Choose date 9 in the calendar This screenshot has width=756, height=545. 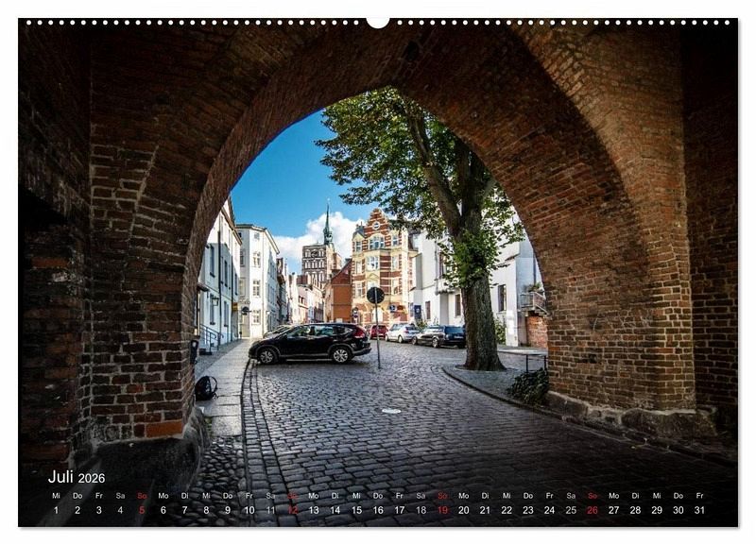[228, 510]
